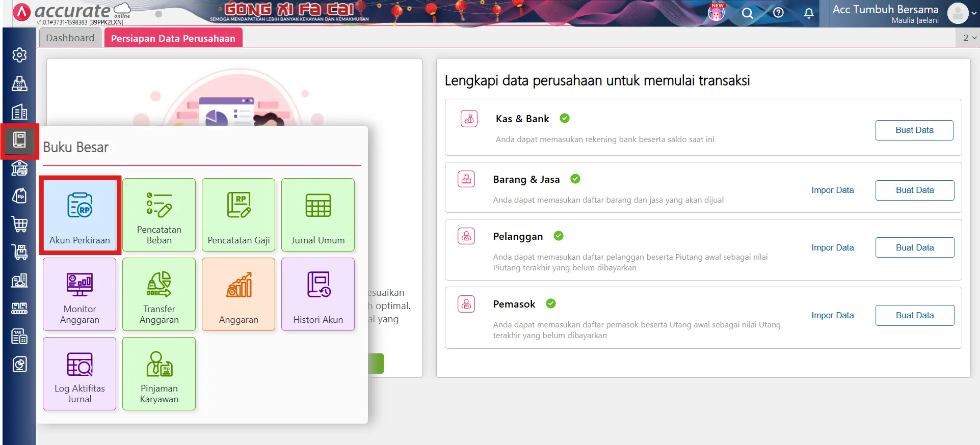Click the Accurate online logo
980x445 pixels.
(x=72, y=12)
